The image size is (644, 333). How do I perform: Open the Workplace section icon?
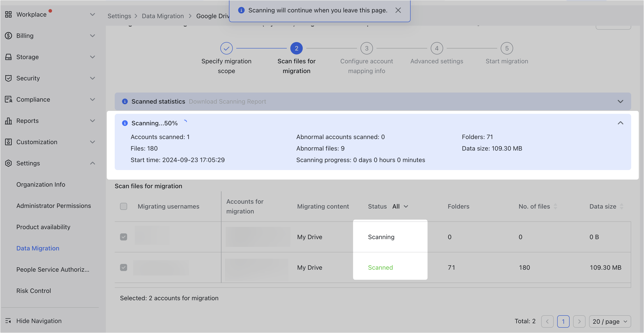point(8,14)
